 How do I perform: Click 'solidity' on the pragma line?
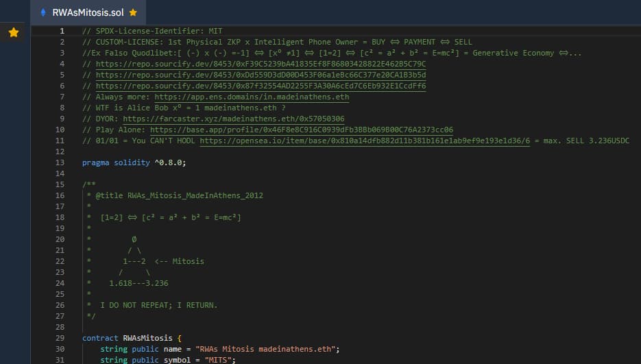[x=132, y=162]
